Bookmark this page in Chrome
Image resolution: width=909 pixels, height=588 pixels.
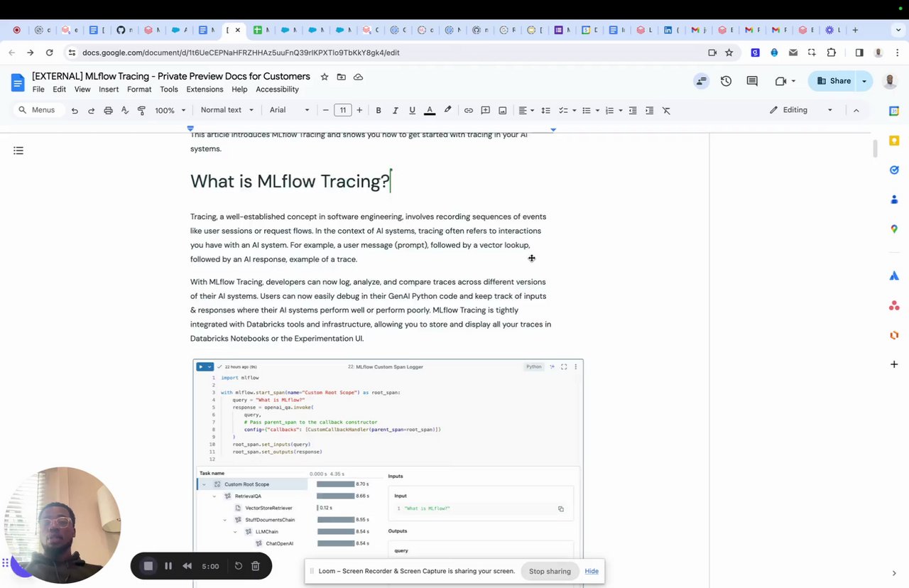click(x=729, y=53)
